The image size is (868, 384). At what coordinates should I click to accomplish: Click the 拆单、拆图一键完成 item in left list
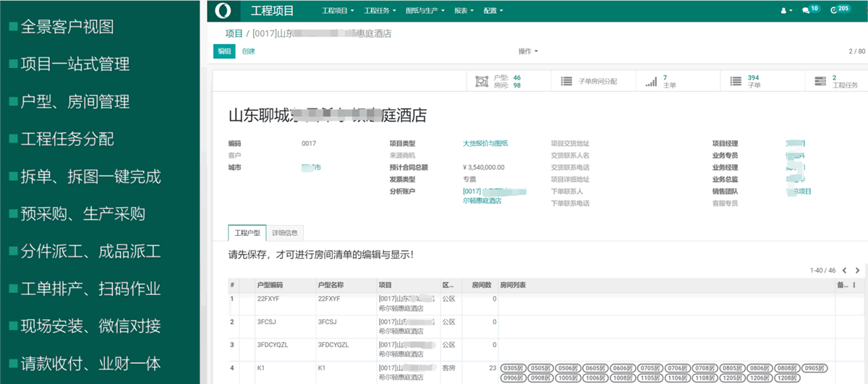click(x=91, y=176)
